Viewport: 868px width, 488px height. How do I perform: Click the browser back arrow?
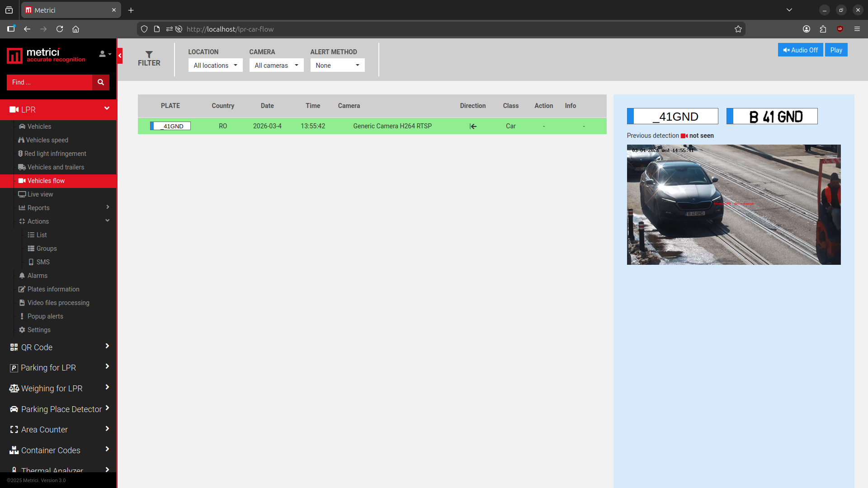[27, 29]
